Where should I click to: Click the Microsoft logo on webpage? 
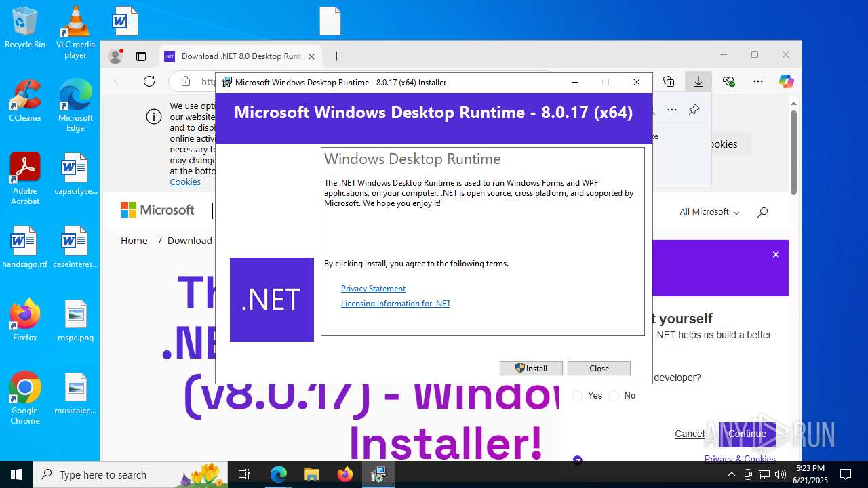click(157, 210)
